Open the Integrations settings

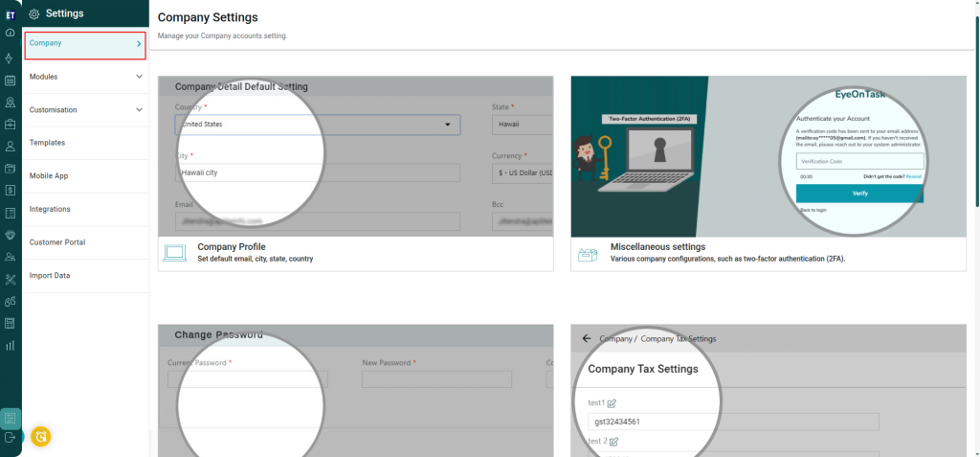[x=85, y=209]
